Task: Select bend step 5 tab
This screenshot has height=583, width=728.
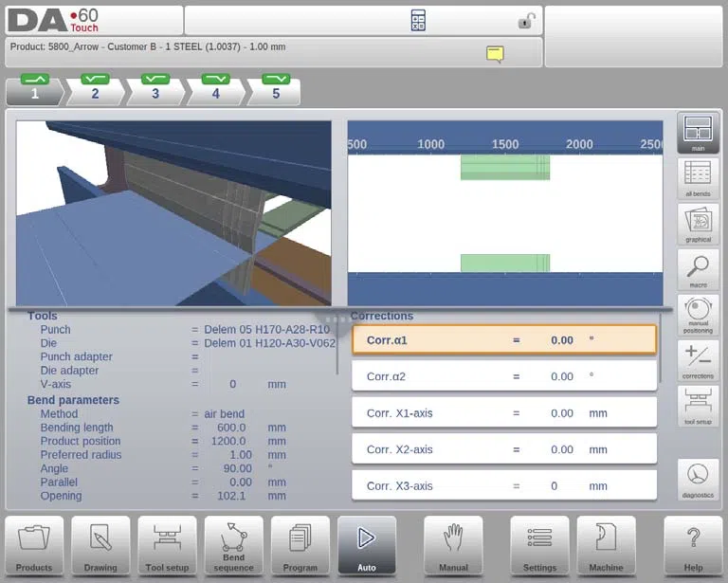Action: coord(275,90)
